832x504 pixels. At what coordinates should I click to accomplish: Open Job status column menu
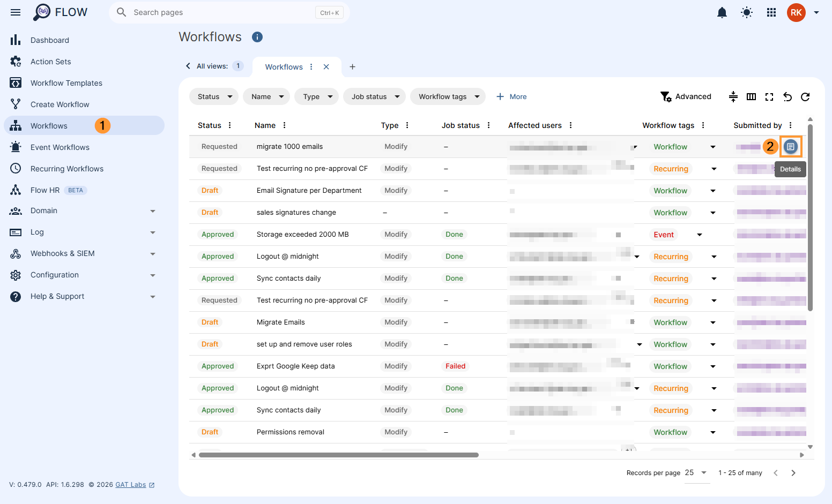pyautogui.click(x=488, y=125)
